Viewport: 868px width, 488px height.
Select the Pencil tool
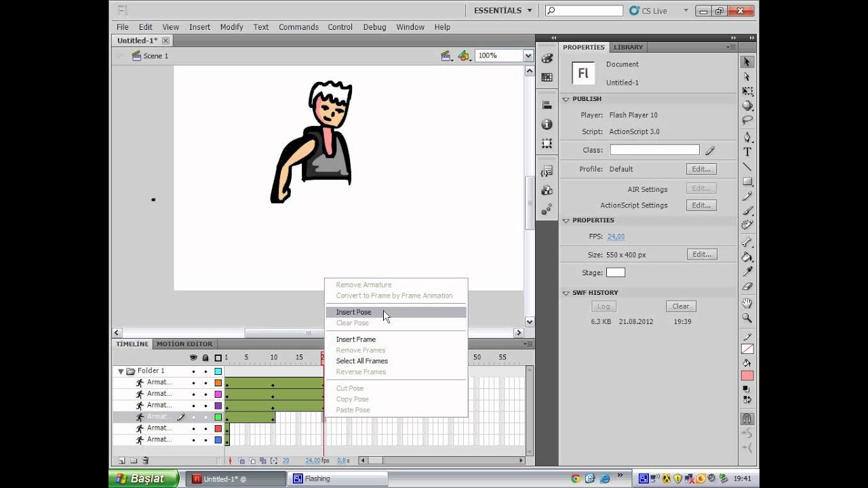(x=747, y=197)
